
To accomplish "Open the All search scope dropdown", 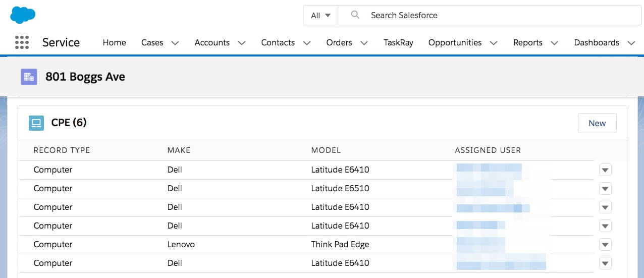I will [x=320, y=15].
